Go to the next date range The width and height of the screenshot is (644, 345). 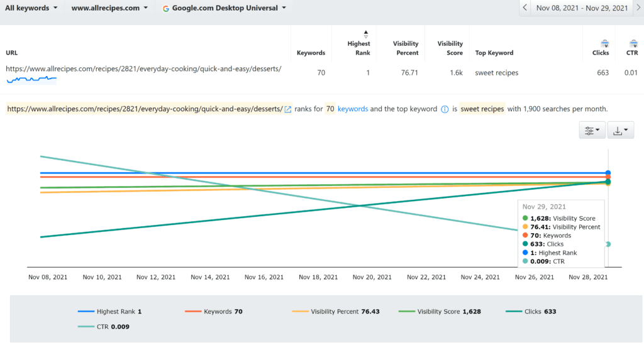click(x=639, y=8)
